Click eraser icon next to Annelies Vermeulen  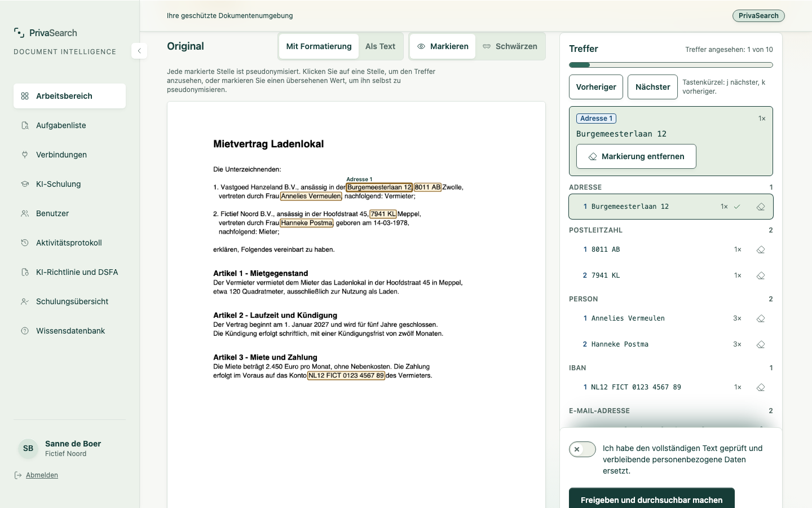click(x=761, y=318)
